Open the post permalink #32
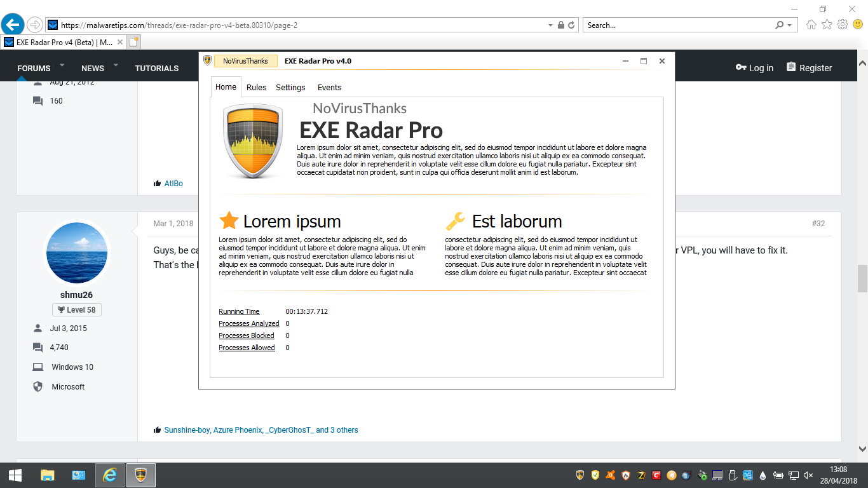868x488 pixels. click(x=818, y=224)
